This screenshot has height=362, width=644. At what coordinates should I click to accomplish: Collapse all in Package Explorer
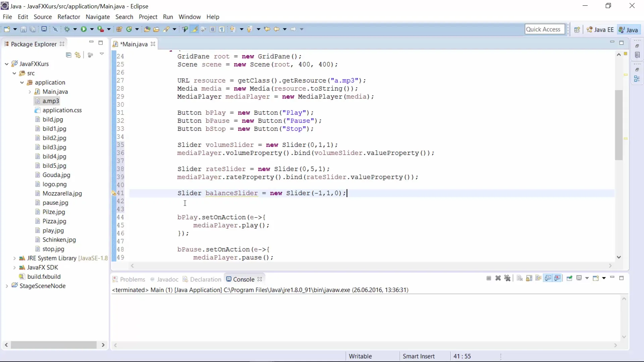(68, 55)
